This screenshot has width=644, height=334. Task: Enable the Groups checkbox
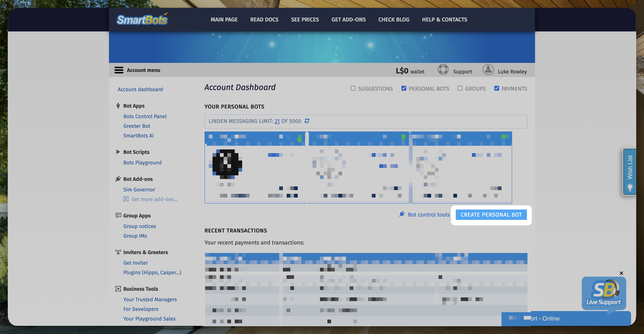[460, 88]
